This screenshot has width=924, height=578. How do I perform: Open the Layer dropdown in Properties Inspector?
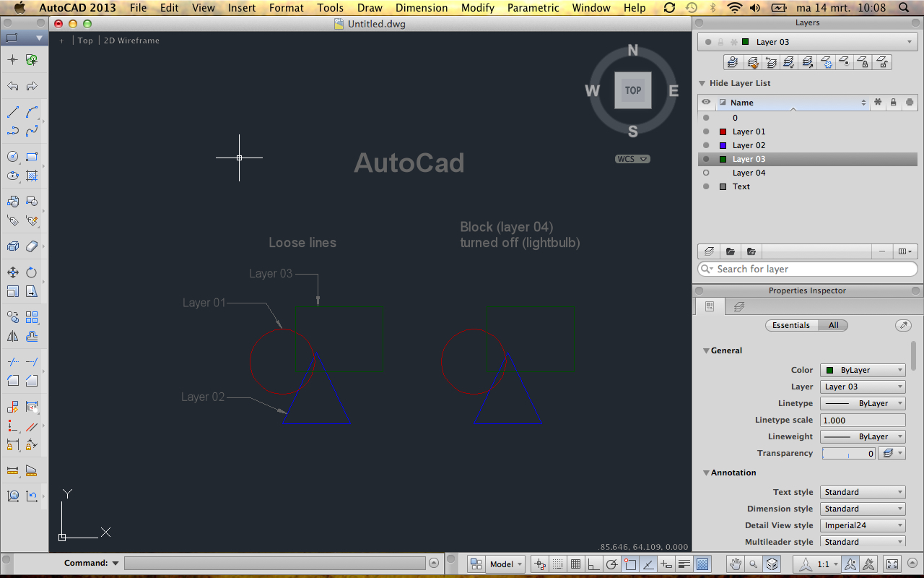(x=863, y=387)
